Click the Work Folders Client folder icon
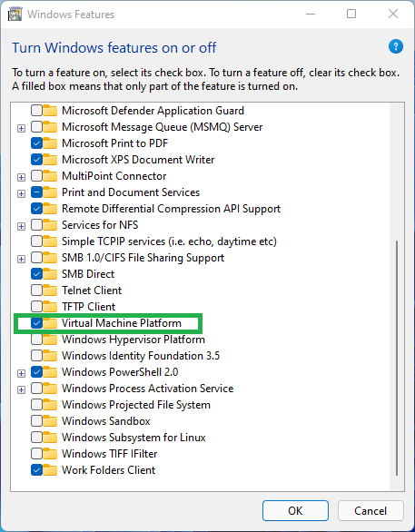The height and width of the screenshot is (532, 415). (x=50, y=470)
